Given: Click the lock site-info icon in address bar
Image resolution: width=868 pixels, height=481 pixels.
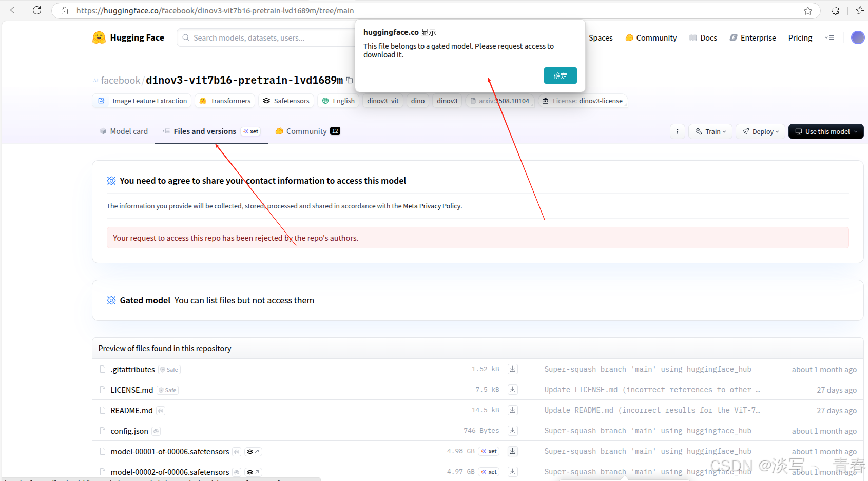Looking at the screenshot, I should (65, 11).
